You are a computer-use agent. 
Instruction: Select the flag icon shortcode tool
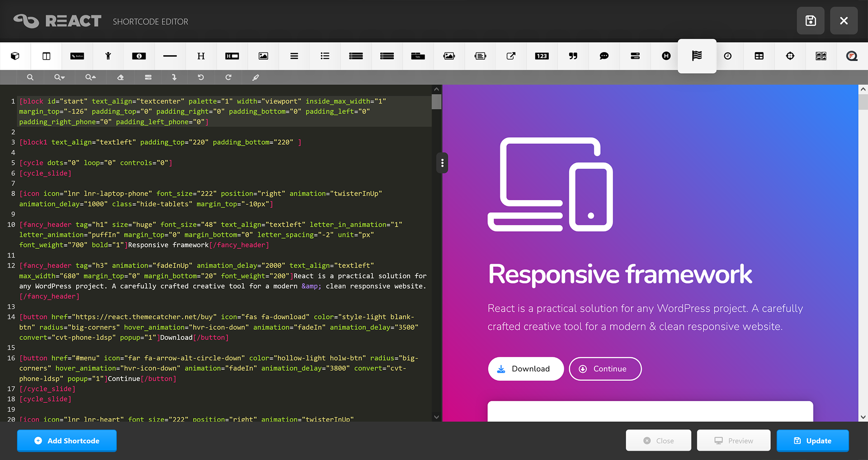697,56
